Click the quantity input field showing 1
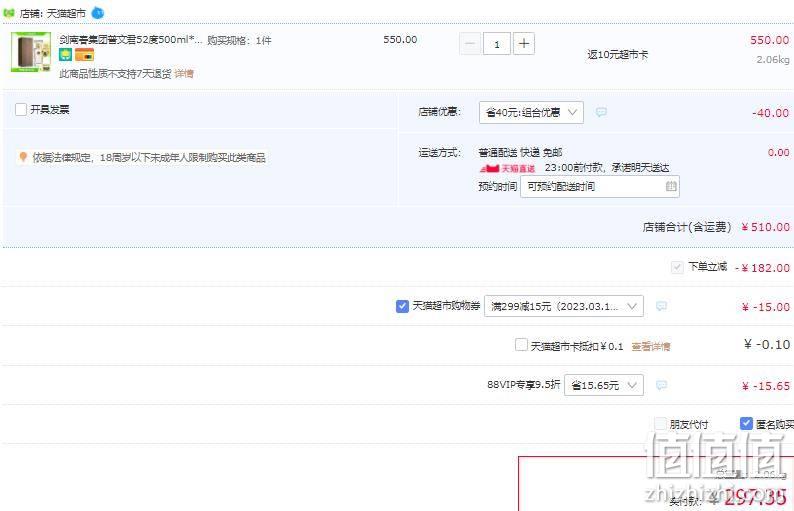The height and width of the screenshot is (511, 794). click(x=496, y=44)
